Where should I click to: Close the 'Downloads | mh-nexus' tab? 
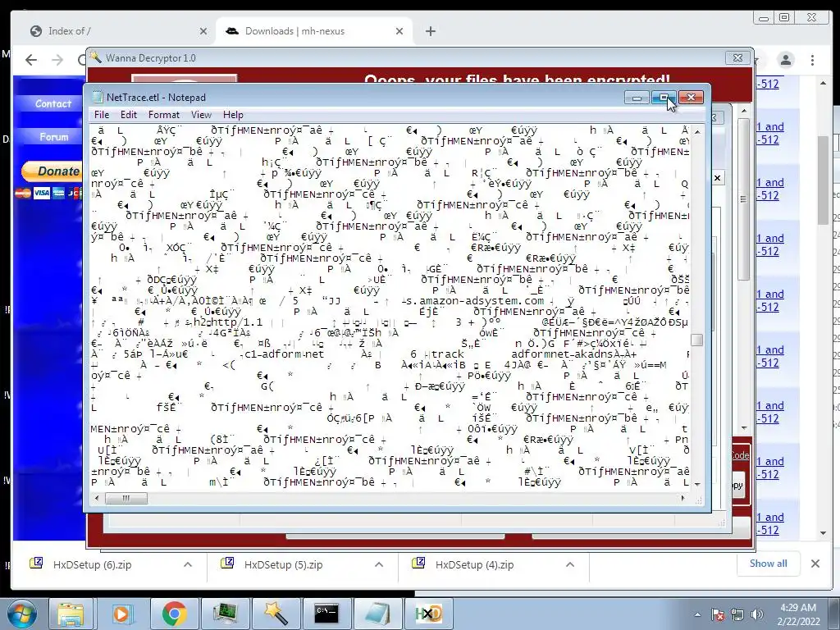tap(399, 32)
